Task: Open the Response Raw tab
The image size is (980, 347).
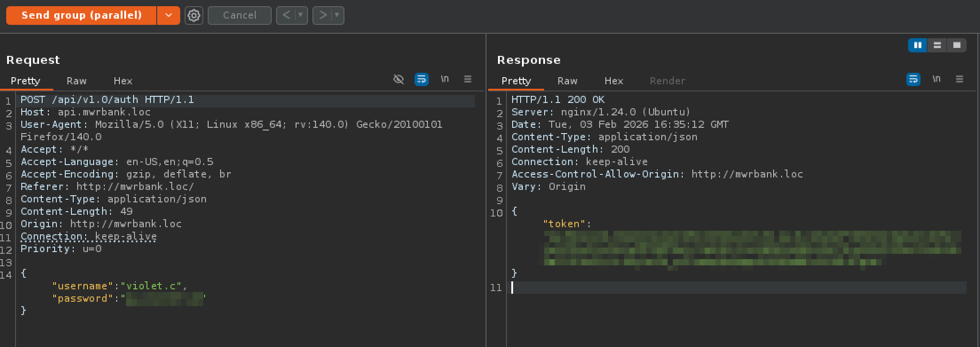Action: [567, 81]
